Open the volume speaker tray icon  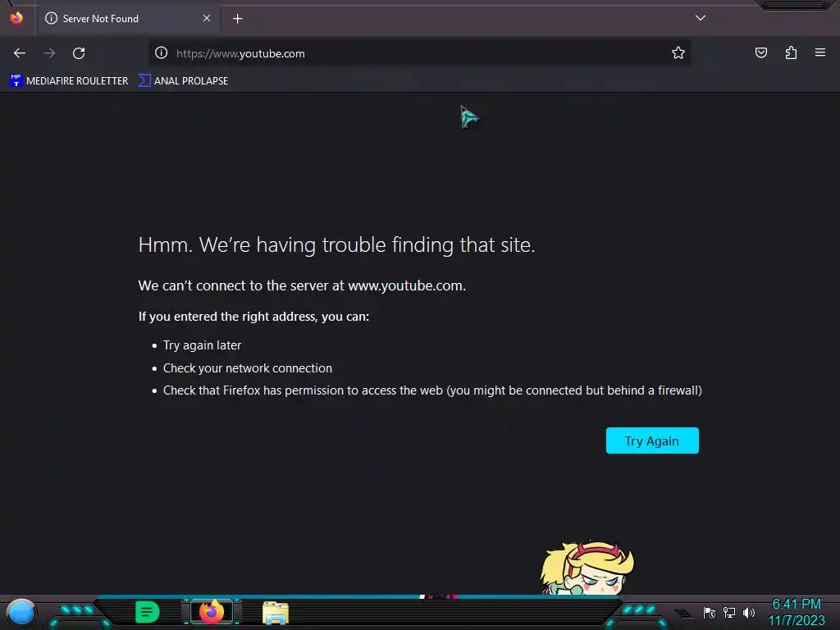point(749,612)
